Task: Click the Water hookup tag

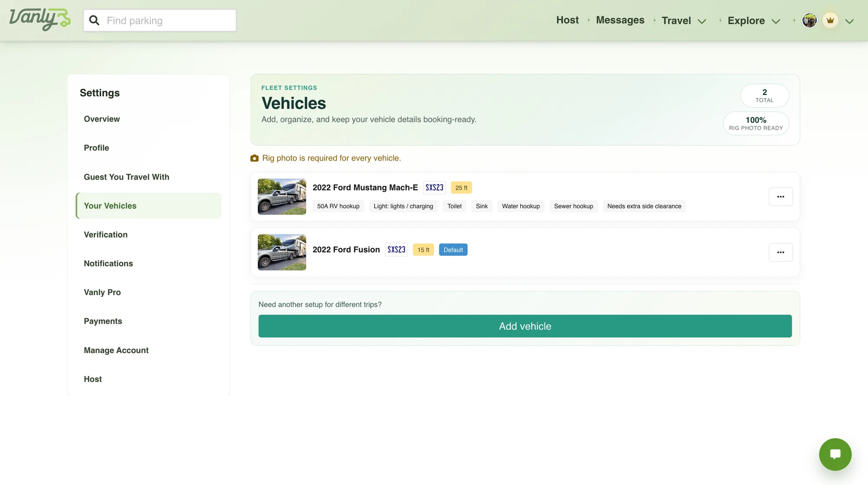Action: pyautogui.click(x=521, y=206)
